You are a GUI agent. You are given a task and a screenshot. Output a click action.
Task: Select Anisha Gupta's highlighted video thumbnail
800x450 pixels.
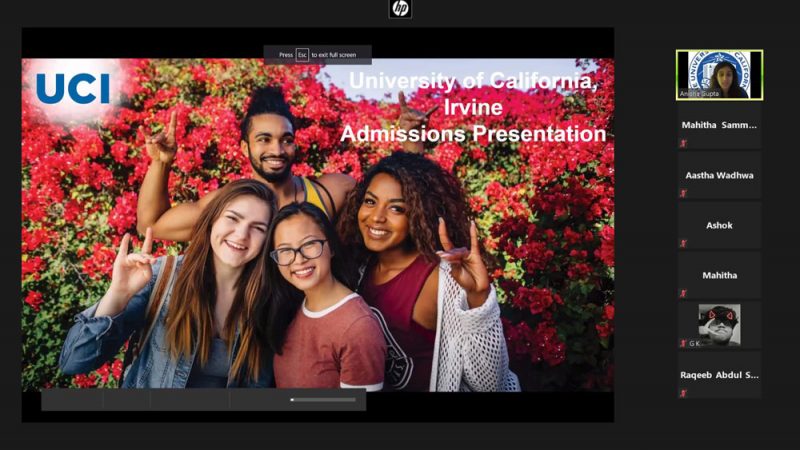tap(719, 74)
